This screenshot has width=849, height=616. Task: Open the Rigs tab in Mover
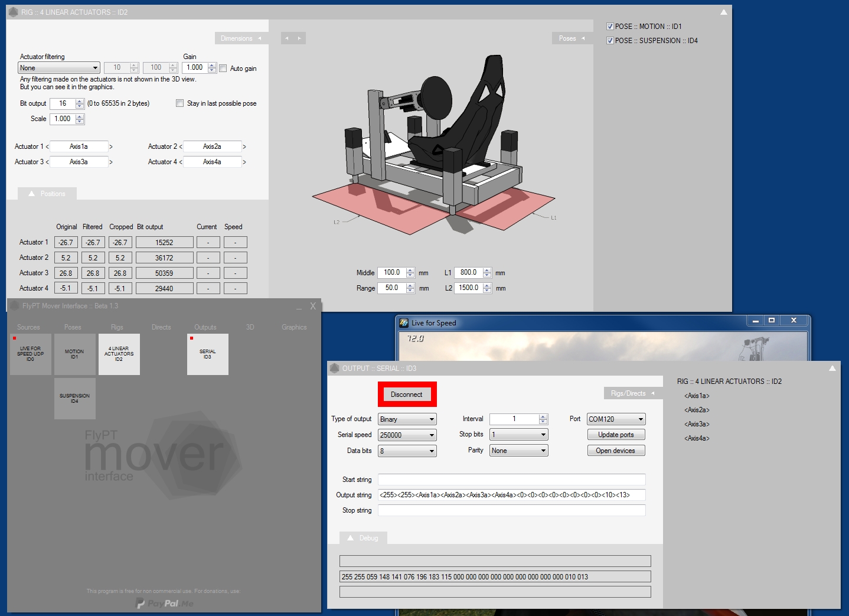[x=117, y=327]
